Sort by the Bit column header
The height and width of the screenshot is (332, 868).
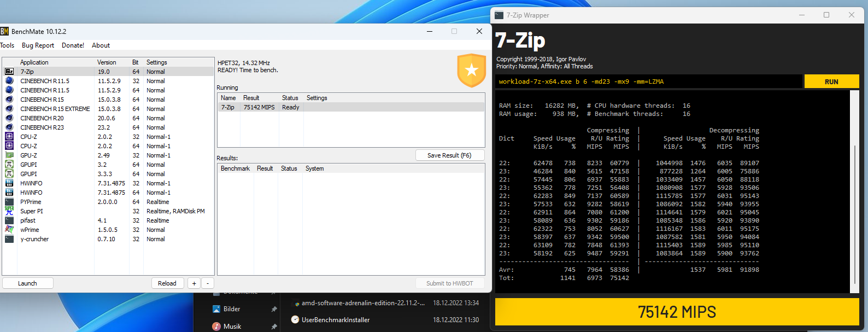135,62
